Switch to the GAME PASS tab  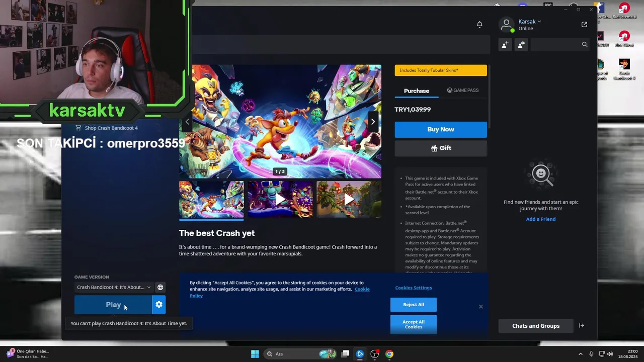coord(463,90)
